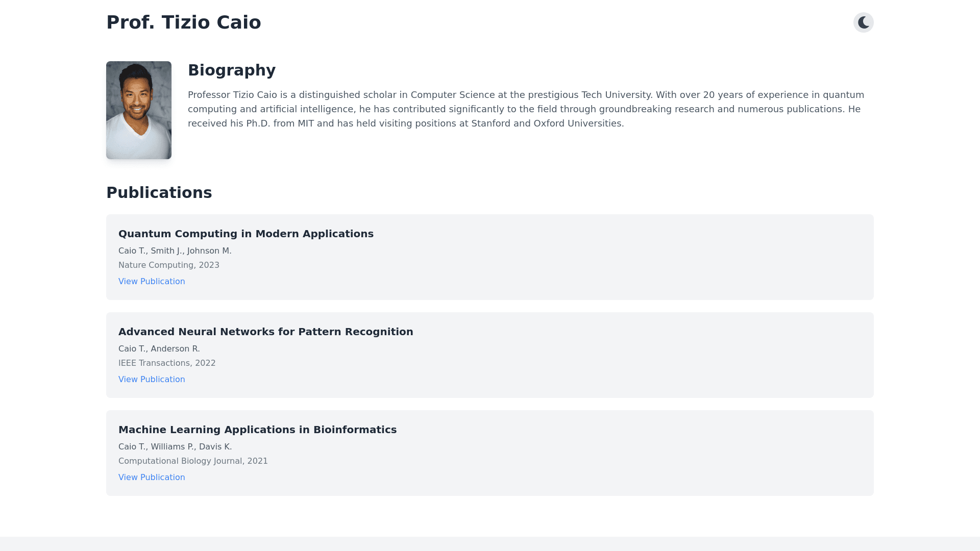Toggle dark mode with the moon icon
This screenshot has width=980, height=551.
tap(863, 22)
